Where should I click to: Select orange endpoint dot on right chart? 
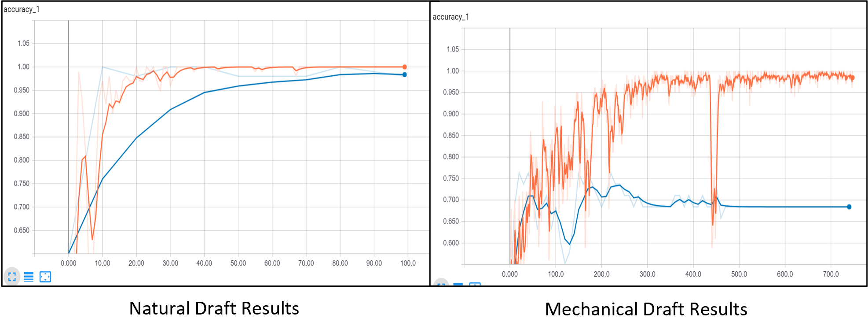tap(852, 78)
